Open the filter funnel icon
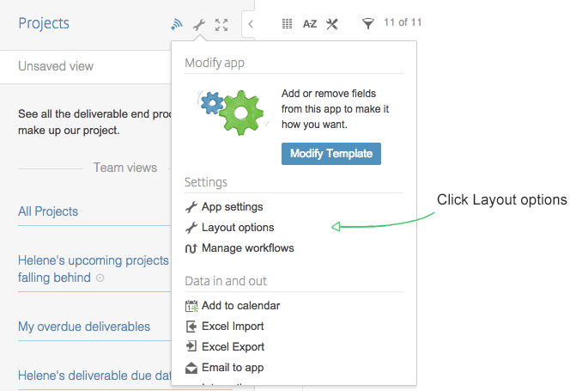The image size is (588, 391). coord(368,24)
